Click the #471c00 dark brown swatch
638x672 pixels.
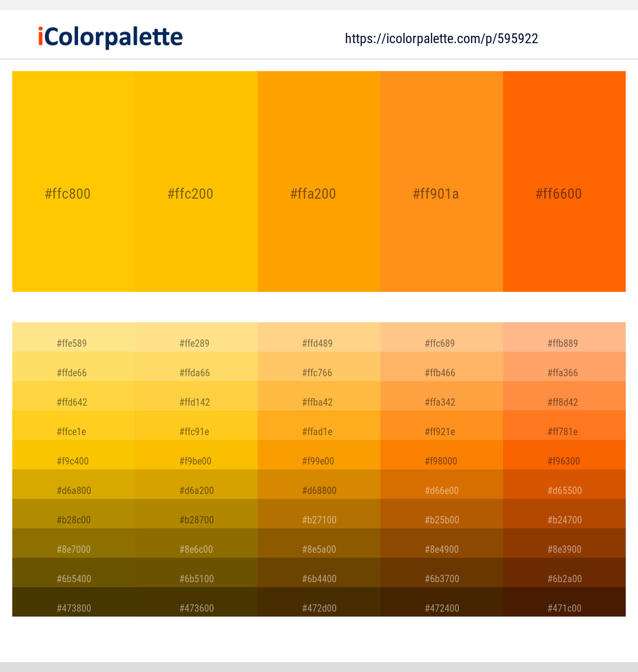[x=564, y=602]
